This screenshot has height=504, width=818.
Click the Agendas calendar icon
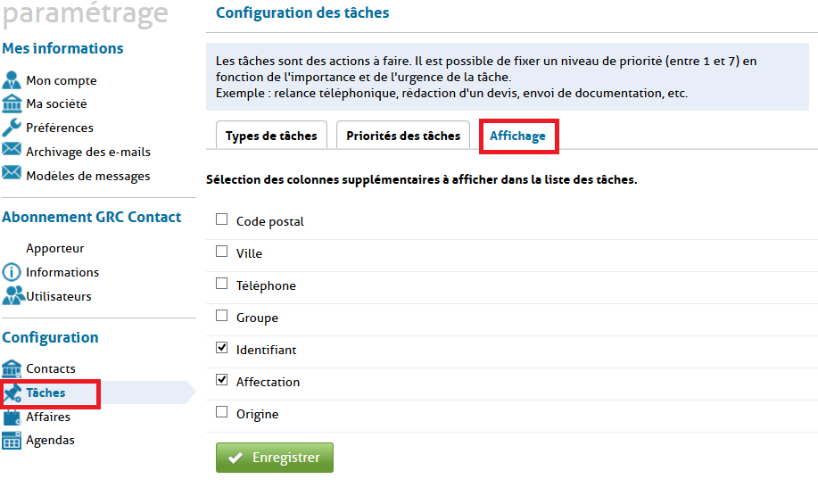tap(12, 440)
